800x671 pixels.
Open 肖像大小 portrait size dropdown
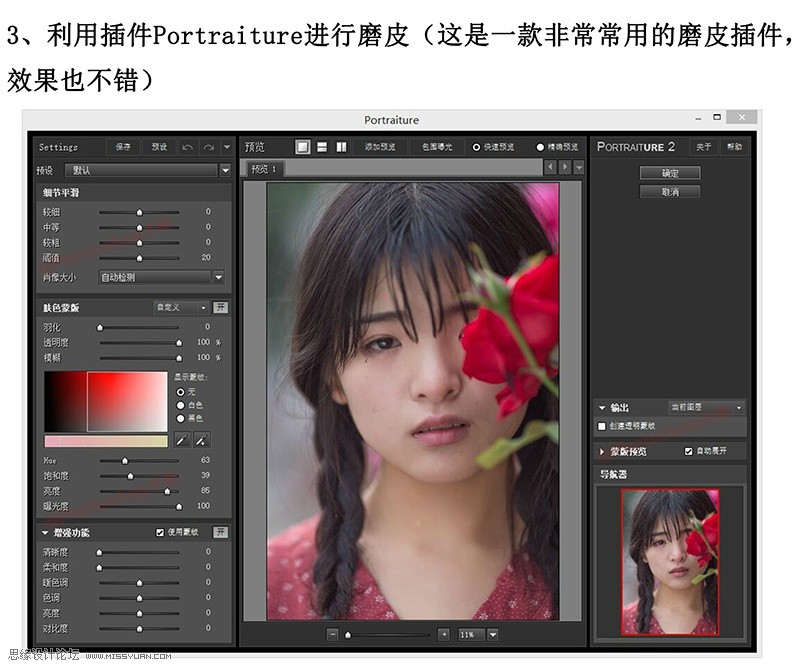[x=218, y=277]
